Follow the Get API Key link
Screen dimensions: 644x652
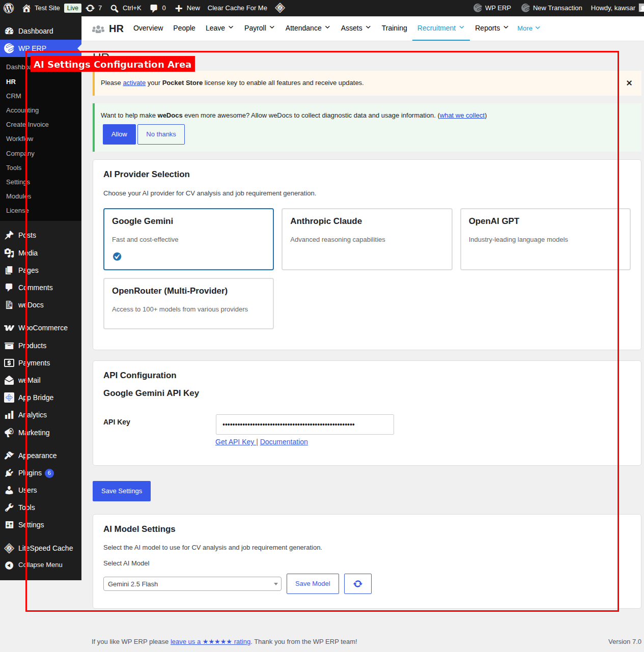coord(235,442)
